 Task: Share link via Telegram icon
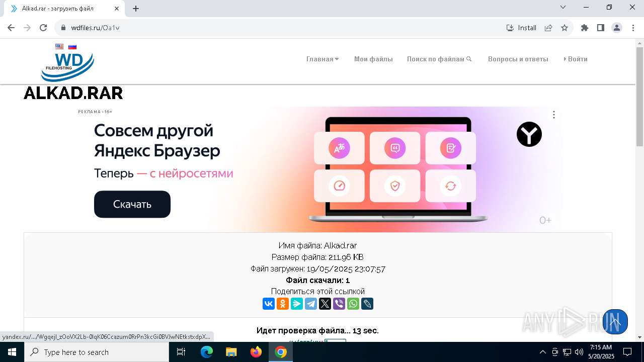coord(311,304)
